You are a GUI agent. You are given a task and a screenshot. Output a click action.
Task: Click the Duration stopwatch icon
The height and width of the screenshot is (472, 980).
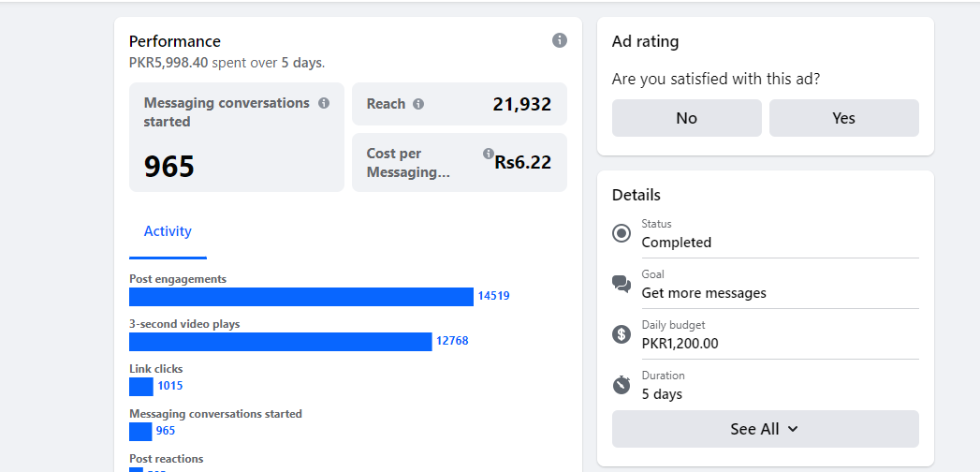click(622, 385)
